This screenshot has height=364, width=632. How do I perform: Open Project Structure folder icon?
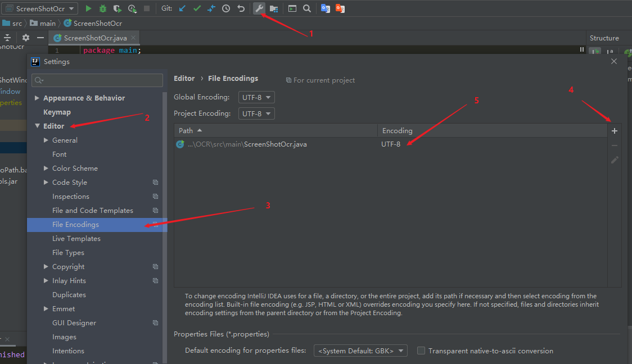coord(274,8)
